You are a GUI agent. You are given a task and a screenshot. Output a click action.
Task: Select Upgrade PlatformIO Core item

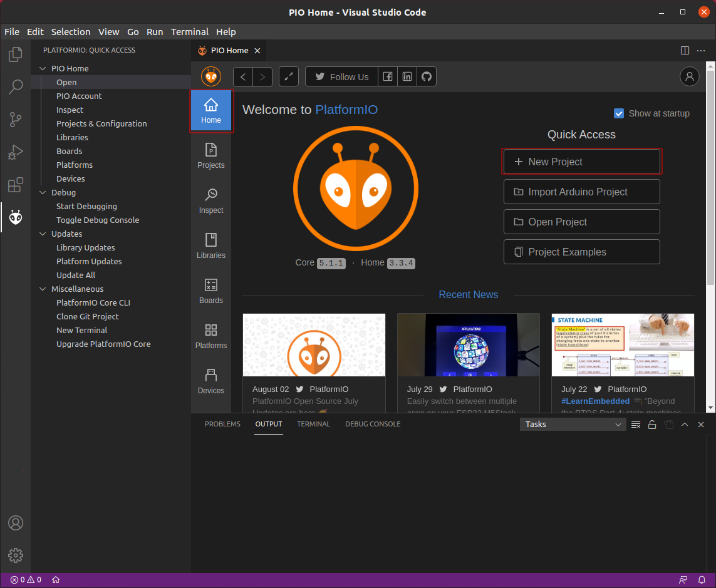pyautogui.click(x=103, y=344)
